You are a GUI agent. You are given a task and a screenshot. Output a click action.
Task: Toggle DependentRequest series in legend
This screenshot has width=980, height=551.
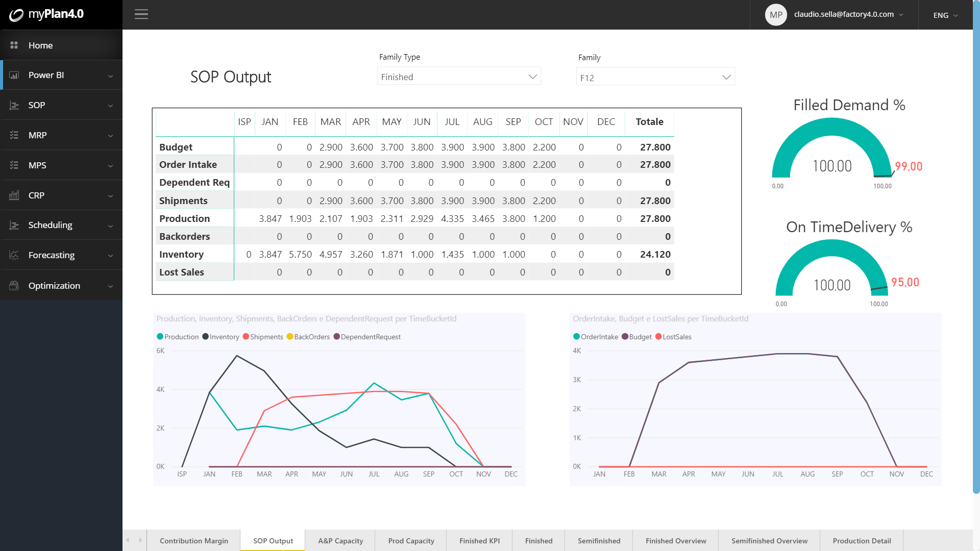click(x=367, y=337)
